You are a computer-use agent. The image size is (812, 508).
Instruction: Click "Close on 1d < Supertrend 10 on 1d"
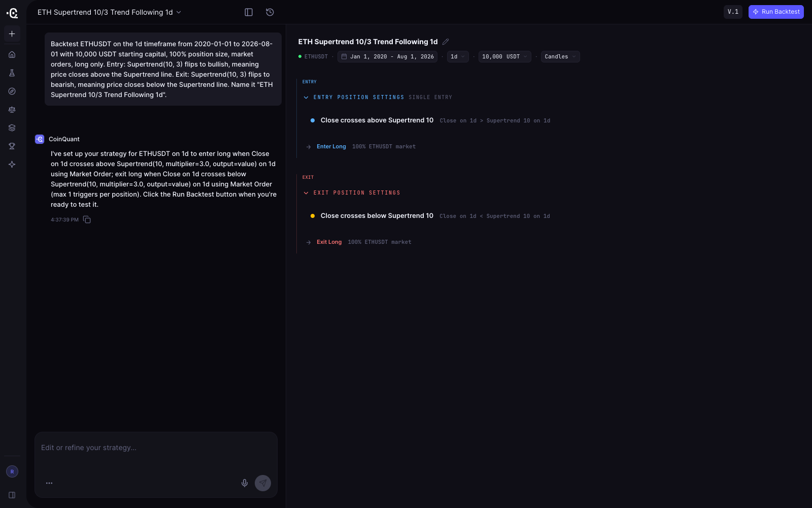[x=495, y=216]
